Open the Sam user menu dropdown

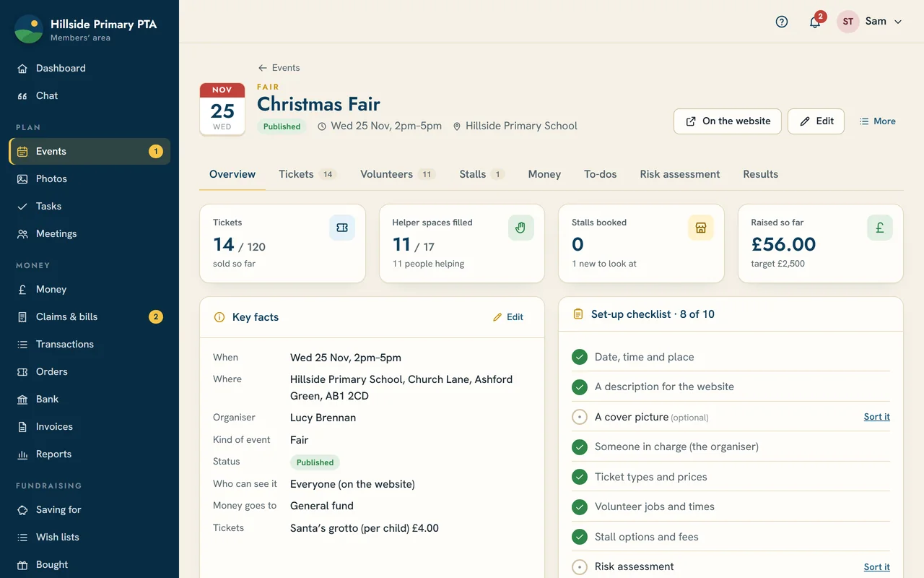[870, 22]
